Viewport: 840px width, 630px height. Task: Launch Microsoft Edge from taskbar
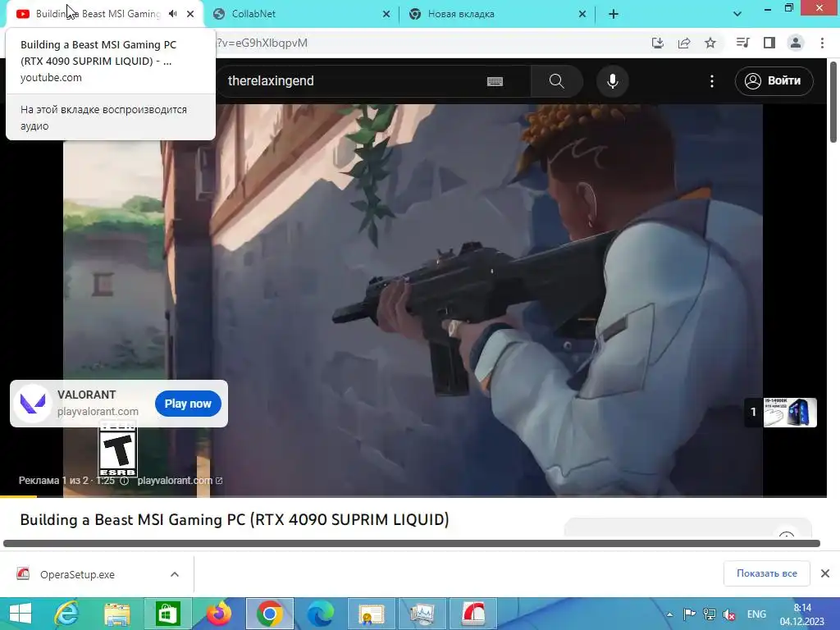coord(321,614)
